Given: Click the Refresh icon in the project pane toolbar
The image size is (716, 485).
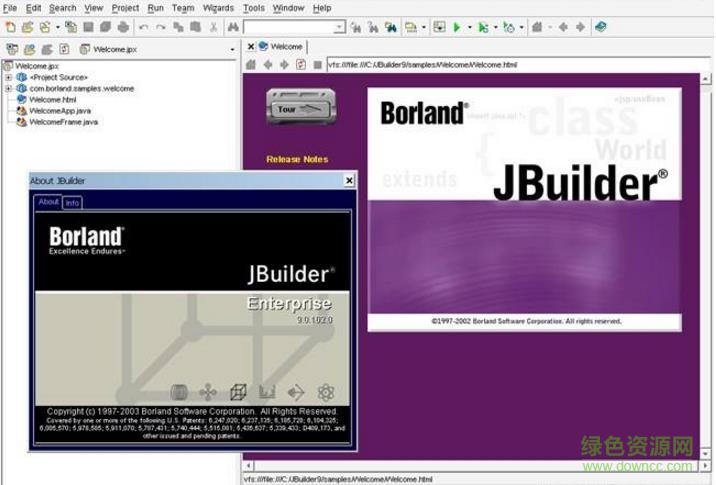Looking at the screenshot, I should tap(64, 49).
